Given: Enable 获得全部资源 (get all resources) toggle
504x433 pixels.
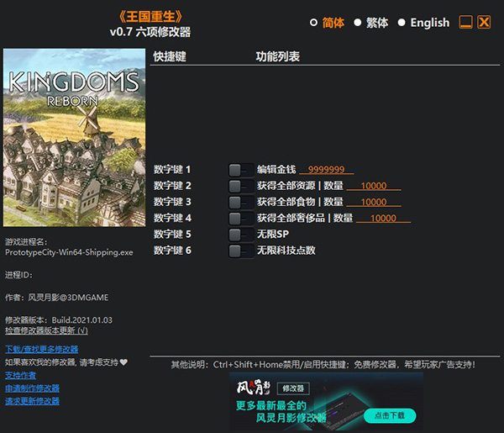Looking at the screenshot, I should (240, 186).
